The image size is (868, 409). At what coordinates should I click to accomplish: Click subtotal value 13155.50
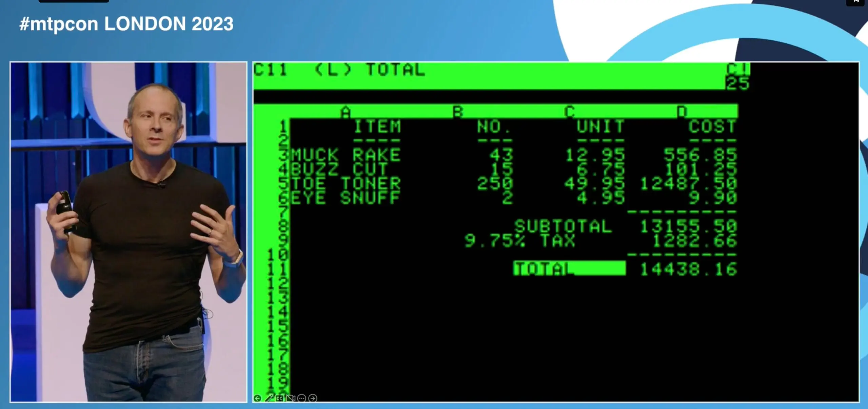pyautogui.click(x=688, y=226)
